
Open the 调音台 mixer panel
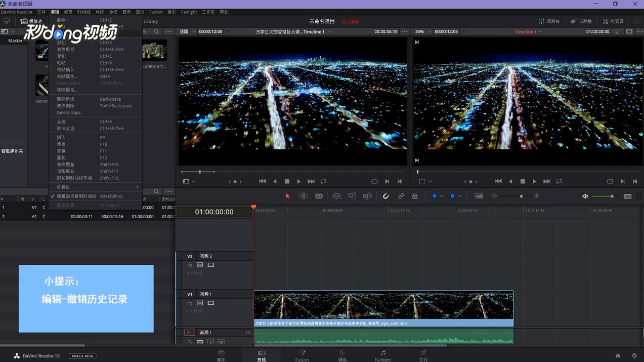click(549, 21)
